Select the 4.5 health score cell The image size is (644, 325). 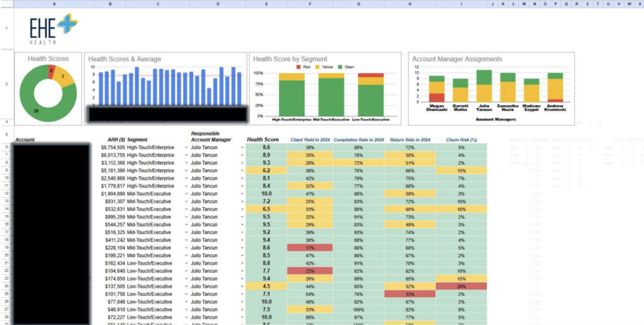point(267,286)
